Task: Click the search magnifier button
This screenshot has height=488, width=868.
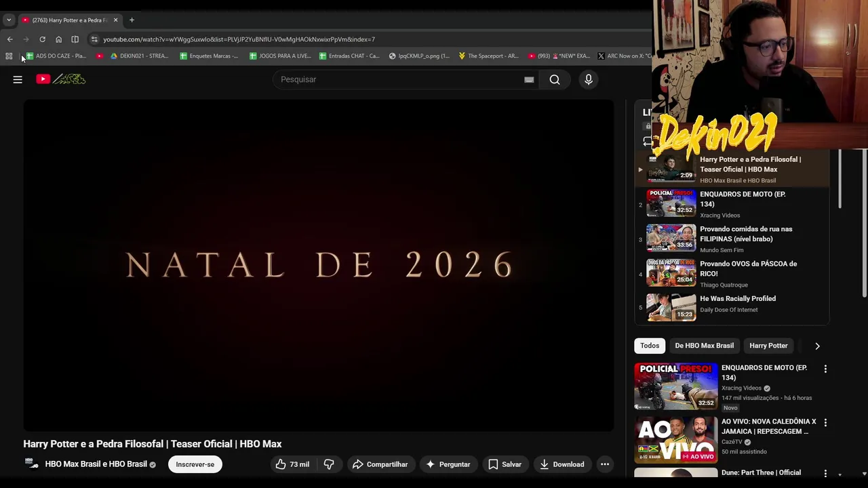Action: pyautogui.click(x=555, y=79)
